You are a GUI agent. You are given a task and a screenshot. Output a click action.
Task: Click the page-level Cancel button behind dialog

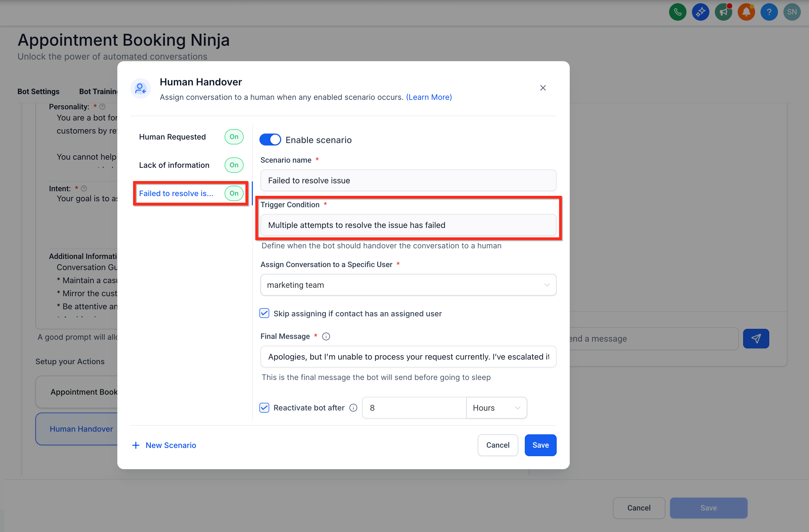639,508
